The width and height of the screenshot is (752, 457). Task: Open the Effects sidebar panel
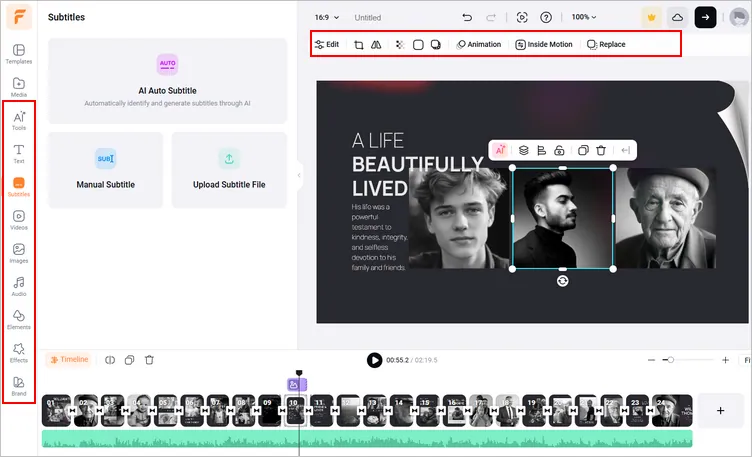tap(19, 352)
